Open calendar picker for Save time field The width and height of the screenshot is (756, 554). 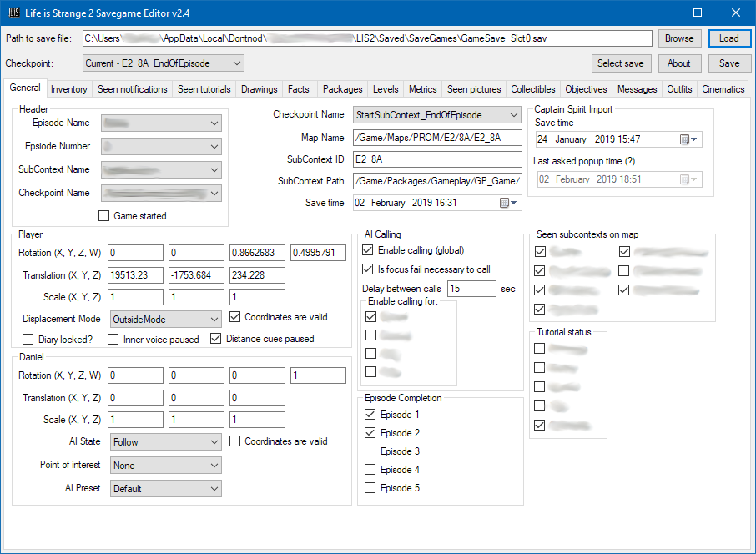point(507,203)
